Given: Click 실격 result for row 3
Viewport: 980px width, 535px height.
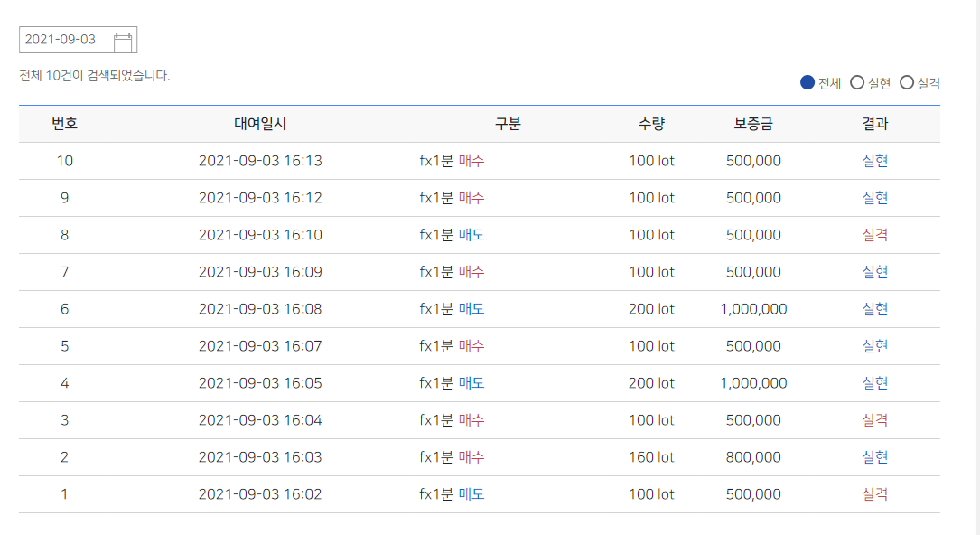Looking at the screenshot, I should pos(875,420).
